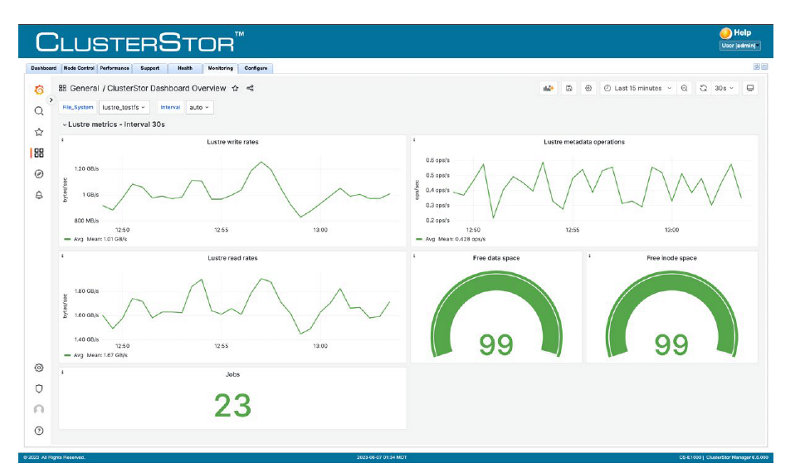Open the Explore compass icon

(x=39, y=174)
